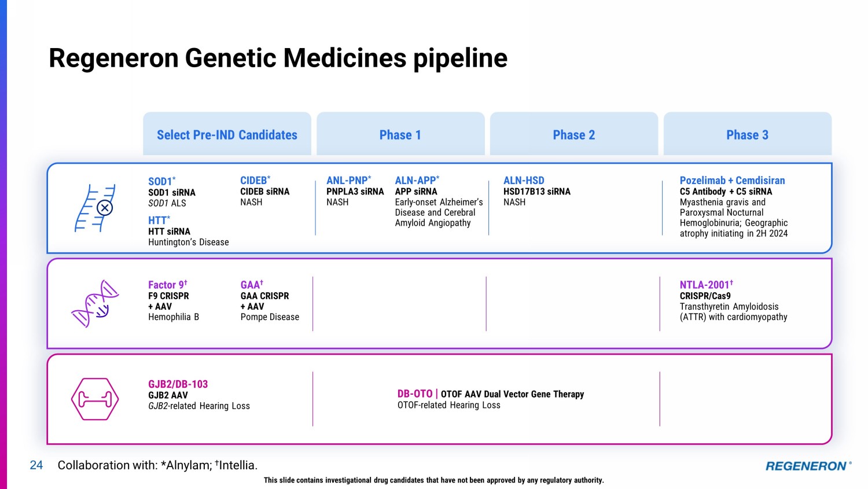Click the slide title heading
This screenshot has height=489, width=868.
(x=278, y=58)
